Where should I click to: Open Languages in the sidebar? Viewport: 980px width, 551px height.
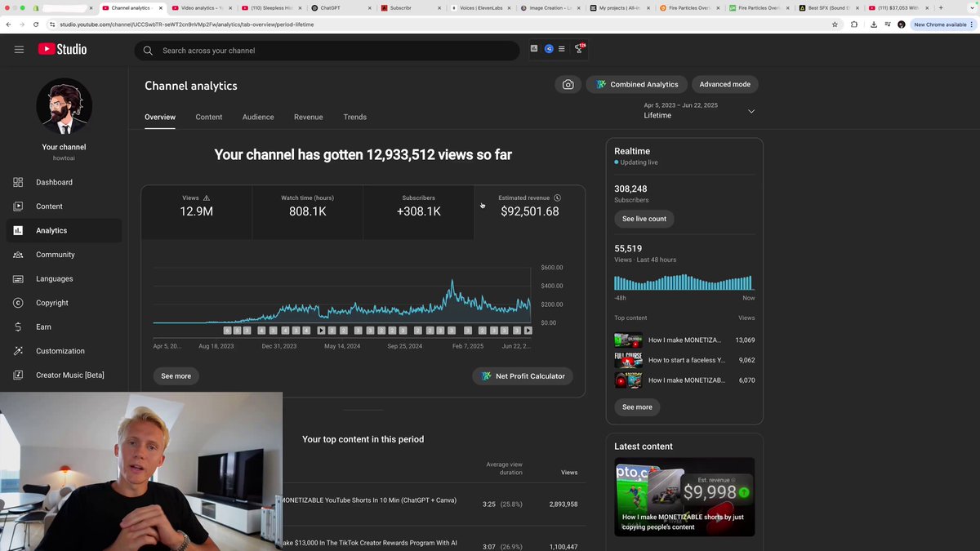64,278
